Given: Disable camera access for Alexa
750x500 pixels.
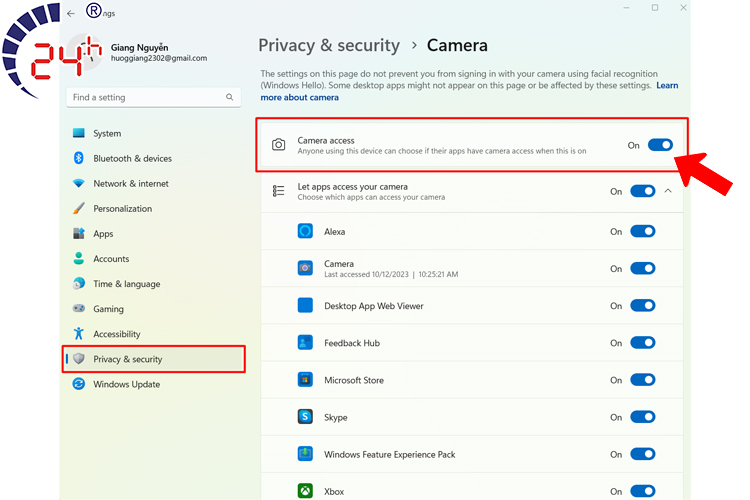Looking at the screenshot, I should click(643, 232).
